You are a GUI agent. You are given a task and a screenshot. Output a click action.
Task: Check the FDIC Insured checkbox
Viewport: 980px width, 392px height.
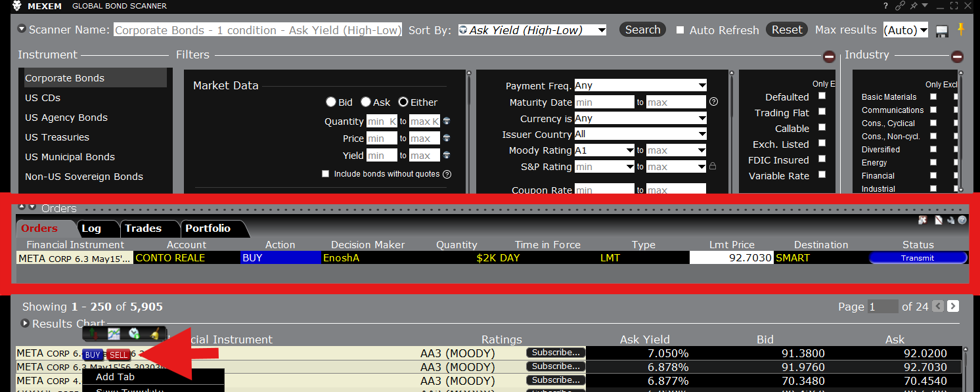(822, 159)
